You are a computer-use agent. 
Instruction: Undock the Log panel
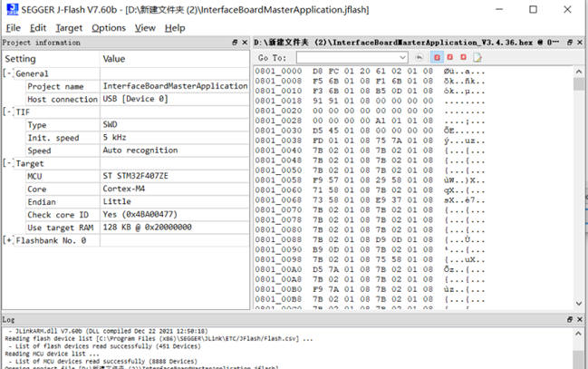pos(568,320)
